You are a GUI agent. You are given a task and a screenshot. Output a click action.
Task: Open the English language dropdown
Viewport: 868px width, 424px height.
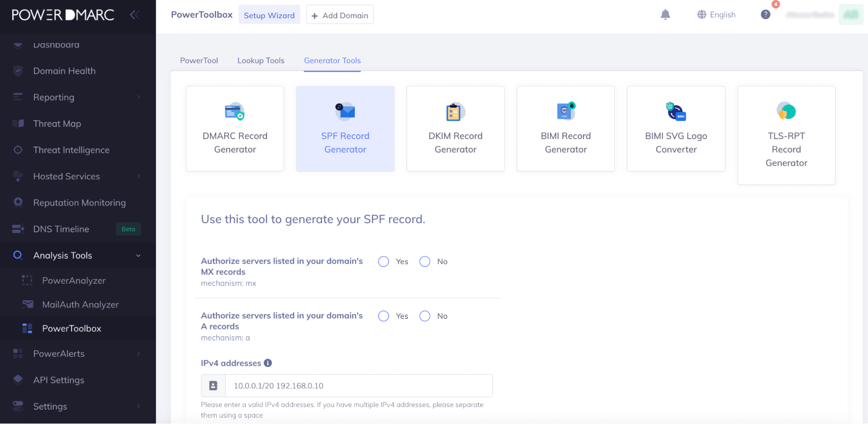pyautogui.click(x=716, y=15)
